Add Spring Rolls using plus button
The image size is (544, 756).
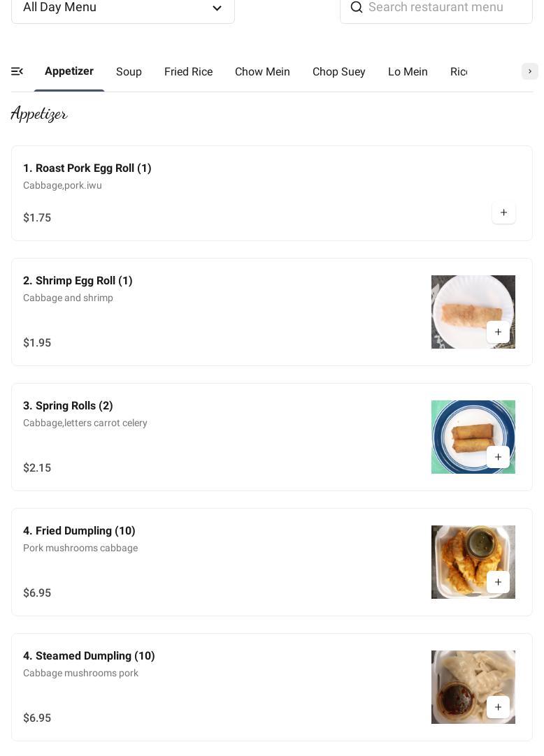coord(498,457)
